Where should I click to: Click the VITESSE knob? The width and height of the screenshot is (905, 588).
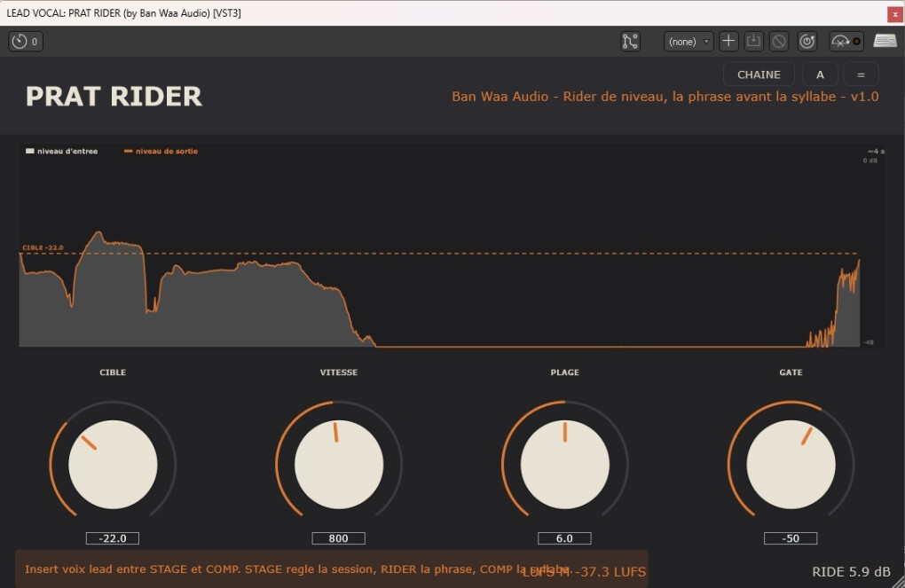[x=339, y=464]
